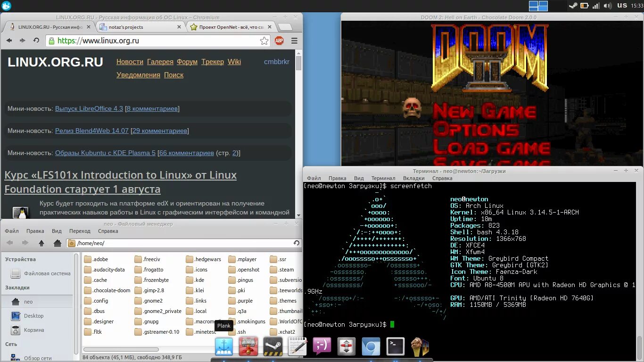
Task: Open 'Образы Kubuntu с KDE Plasma 5' link
Action: 105,153
